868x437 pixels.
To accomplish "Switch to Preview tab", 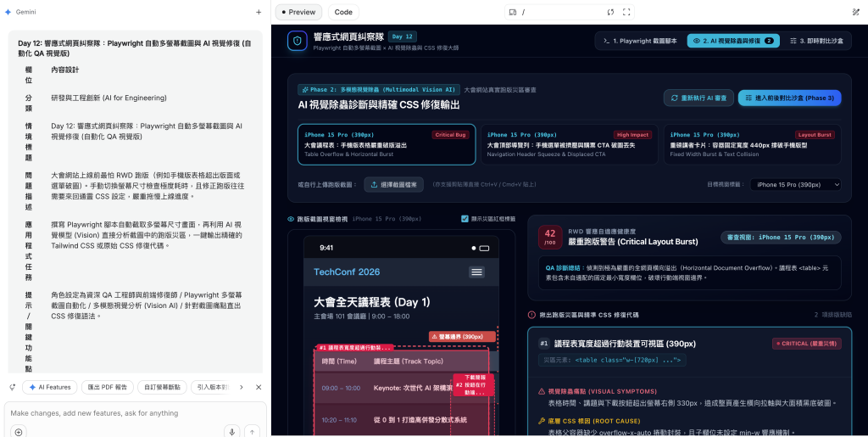I will coord(299,12).
